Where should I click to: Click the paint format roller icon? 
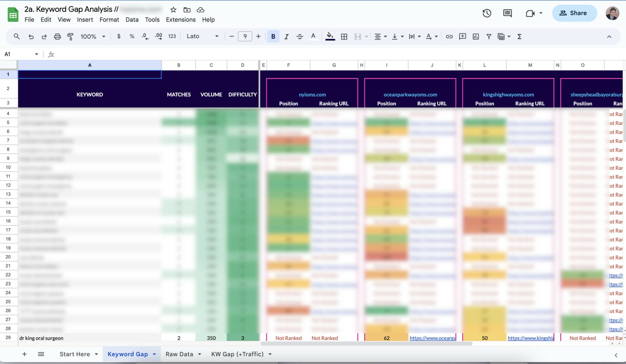pyautogui.click(x=70, y=36)
